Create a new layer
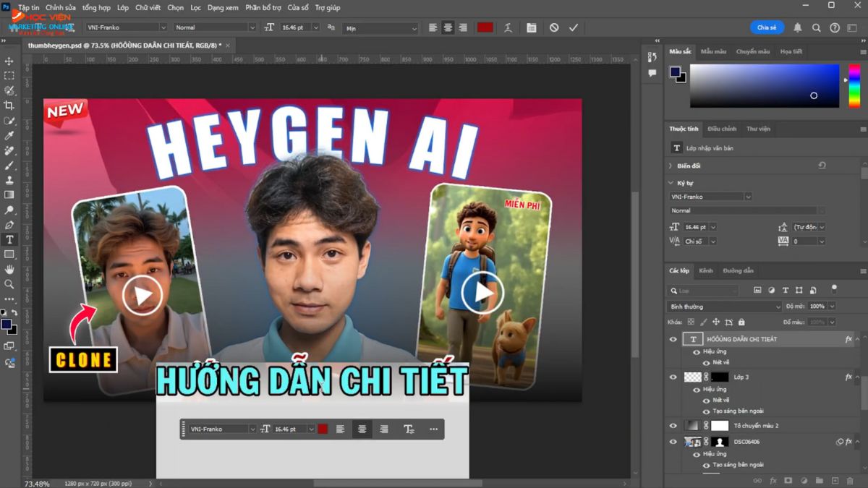Image resolution: width=868 pixels, height=488 pixels. (835, 480)
